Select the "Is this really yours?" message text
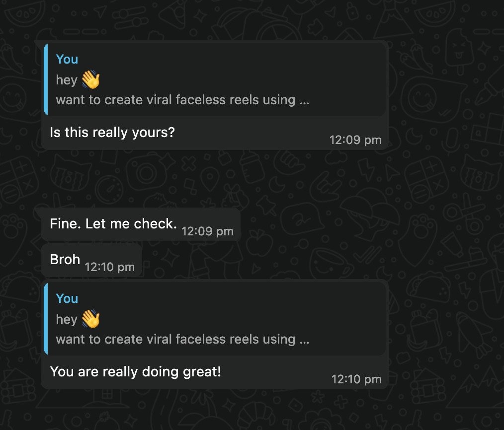 pyautogui.click(x=112, y=133)
